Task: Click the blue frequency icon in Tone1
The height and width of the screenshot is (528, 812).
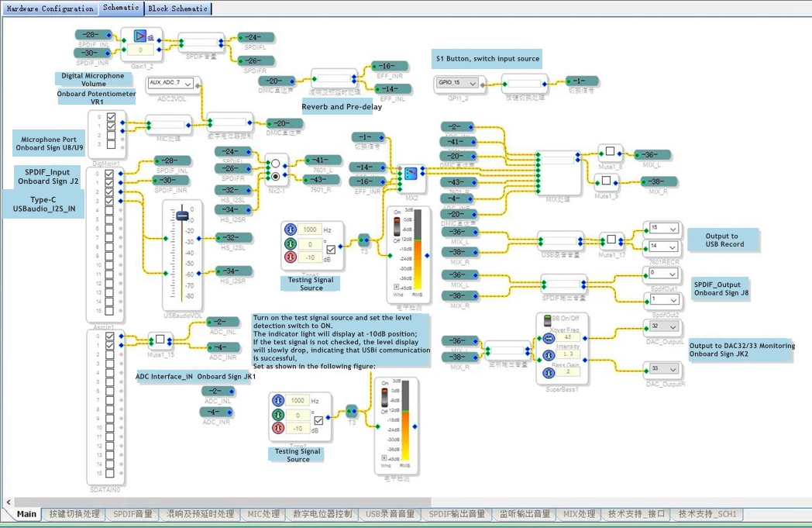Action: click(290, 229)
